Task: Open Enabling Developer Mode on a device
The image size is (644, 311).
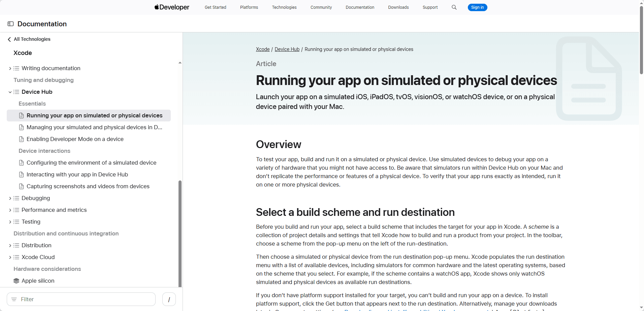Action: (x=75, y=139)
